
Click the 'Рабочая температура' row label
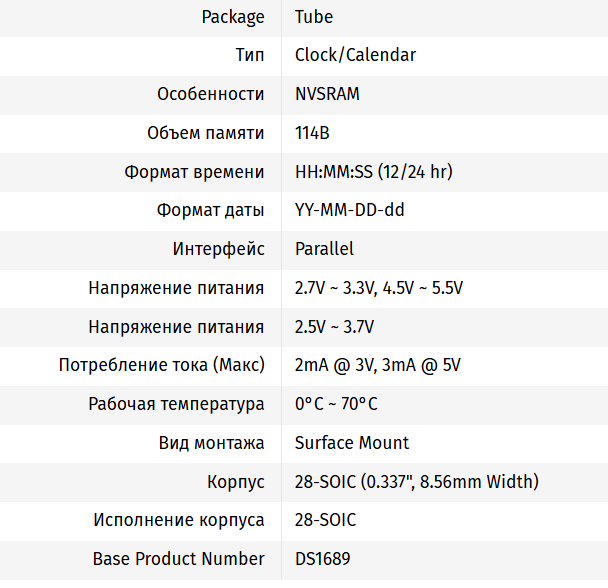(x=176, y=404)
